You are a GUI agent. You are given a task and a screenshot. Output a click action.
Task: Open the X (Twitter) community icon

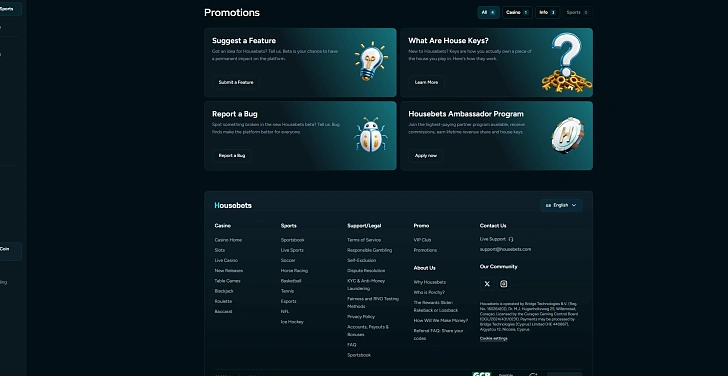click(x=487, y=284)
